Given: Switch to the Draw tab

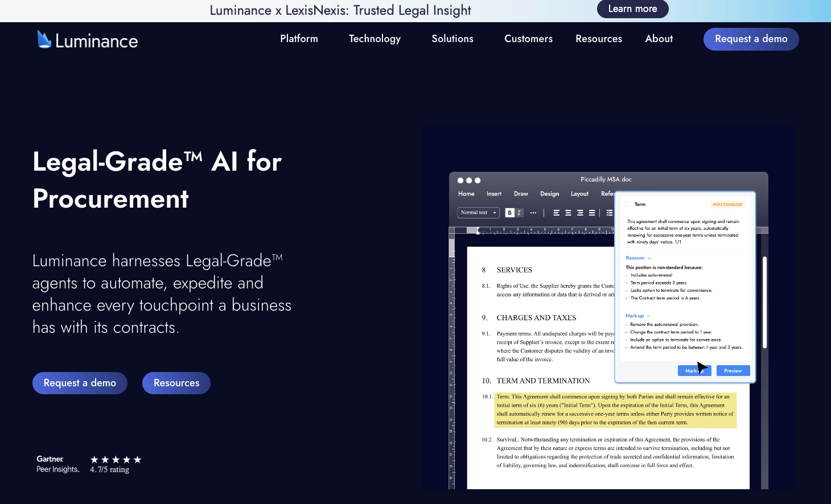Looking at the screenshot, I should [521, 194].
